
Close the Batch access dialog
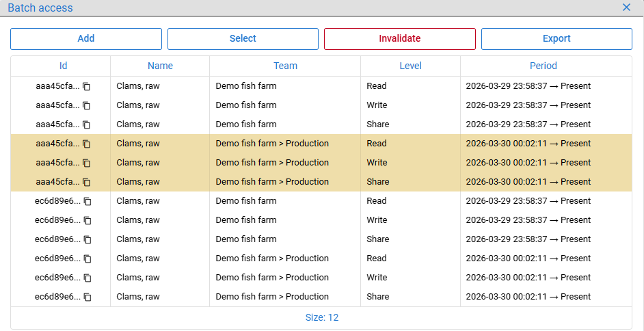[626, 8]
